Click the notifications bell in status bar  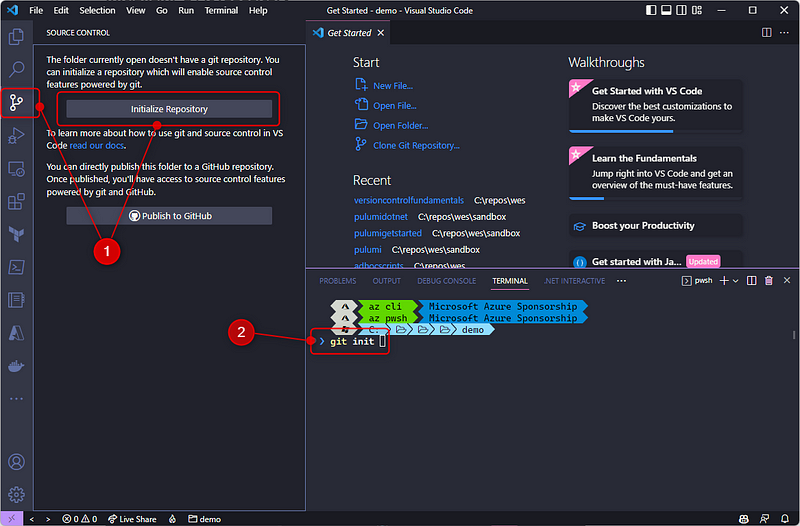click(785, 519)
